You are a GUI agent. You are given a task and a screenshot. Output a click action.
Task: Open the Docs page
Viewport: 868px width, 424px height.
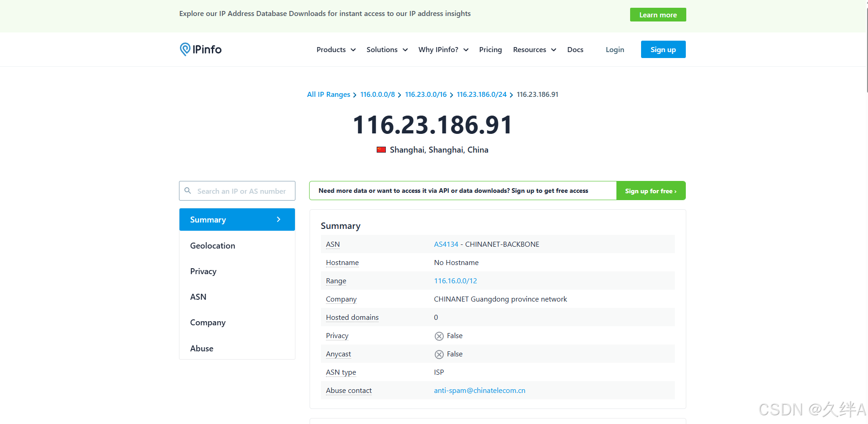click(x=575, y=49)
